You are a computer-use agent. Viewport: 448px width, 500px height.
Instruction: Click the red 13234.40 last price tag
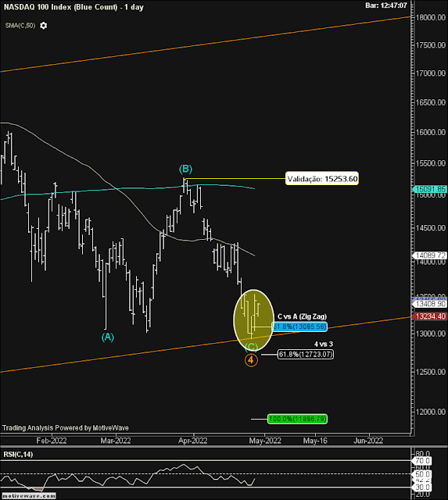point(430,316)
